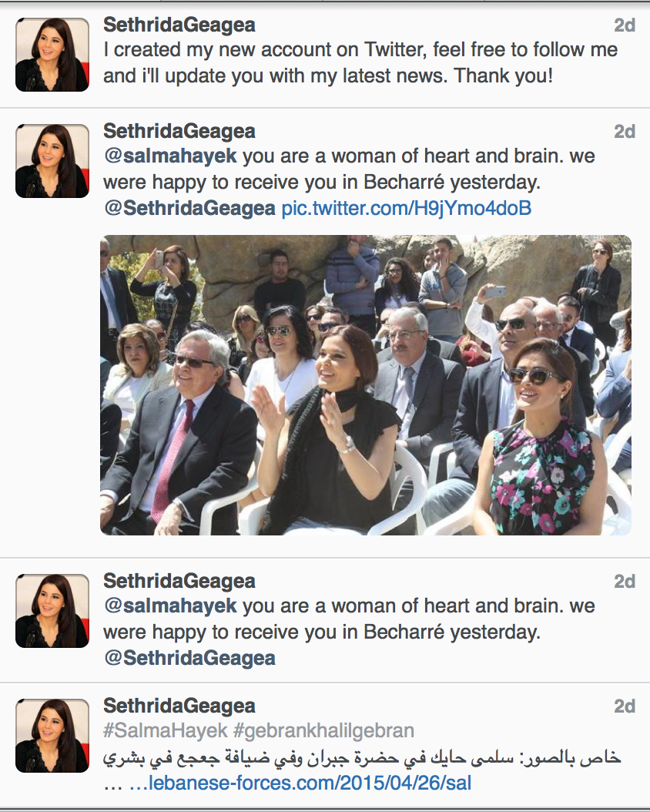
Task: Open the 2d timestamp of the photo tweet
Action: click(x=624, y=131)
